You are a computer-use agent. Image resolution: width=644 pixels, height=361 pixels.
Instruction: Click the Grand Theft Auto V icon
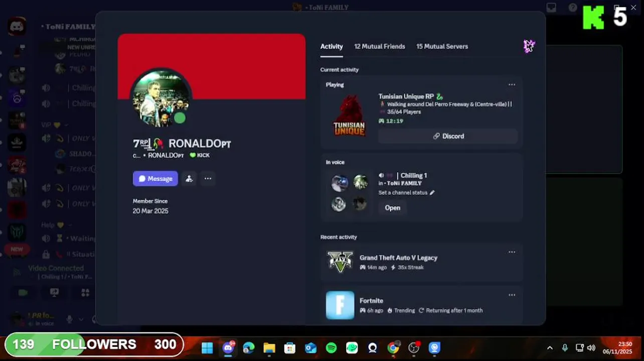[x=340, y=262]
